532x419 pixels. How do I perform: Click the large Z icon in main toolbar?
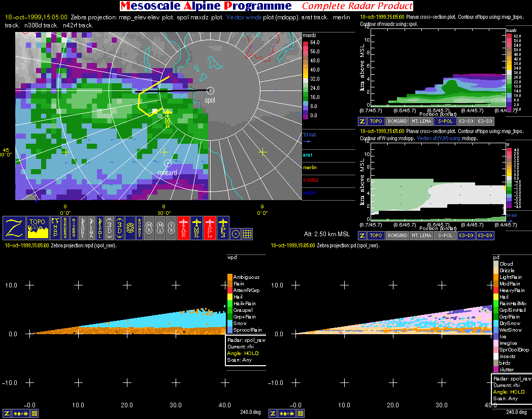point(15,228)
